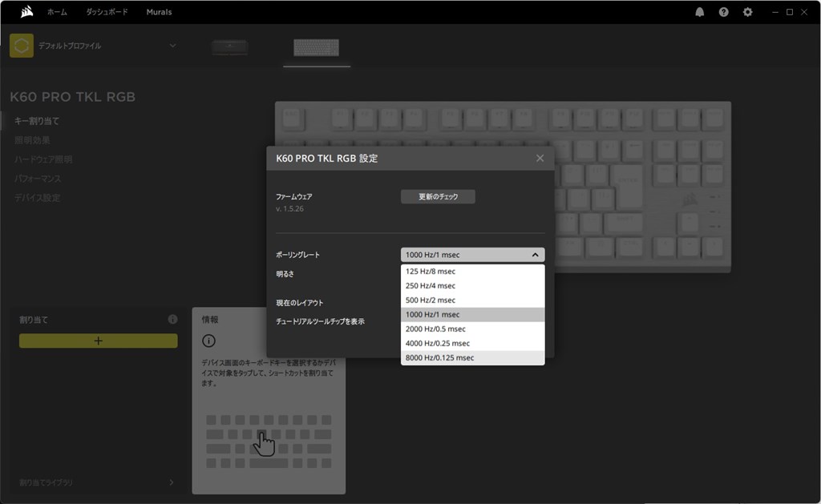Click the K60 PRO TKL RGB page title
This screenshot has height=504, width=821.
(72, 97)
